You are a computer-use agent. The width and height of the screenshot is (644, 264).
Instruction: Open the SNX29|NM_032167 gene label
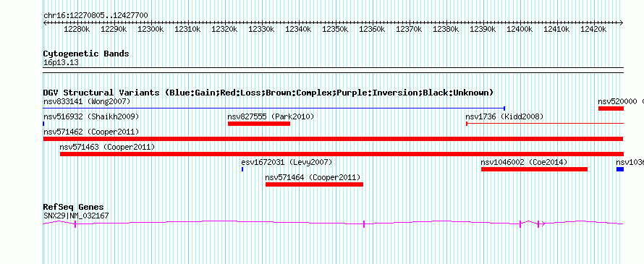click(x=76, y=216)
